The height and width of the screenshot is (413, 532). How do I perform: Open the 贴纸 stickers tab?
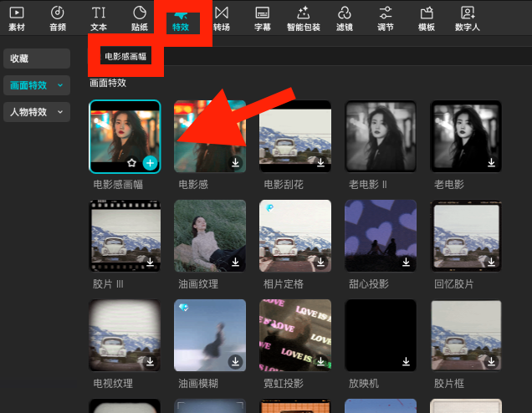[140, 19]
